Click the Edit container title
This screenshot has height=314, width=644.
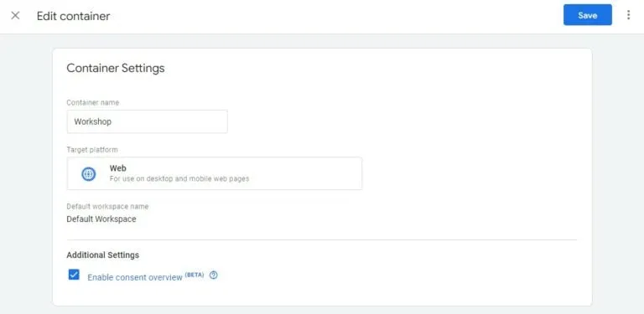(x=74, y=16)
